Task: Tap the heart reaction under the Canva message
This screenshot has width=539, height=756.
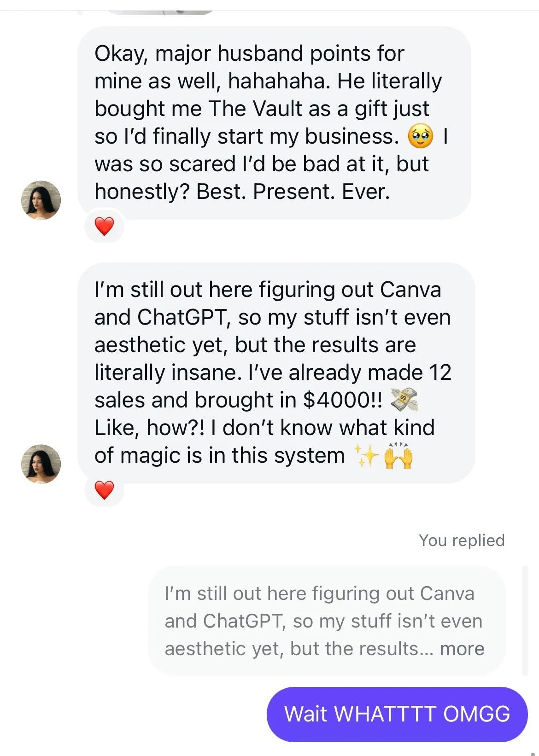Action: (x=104, y=490)
